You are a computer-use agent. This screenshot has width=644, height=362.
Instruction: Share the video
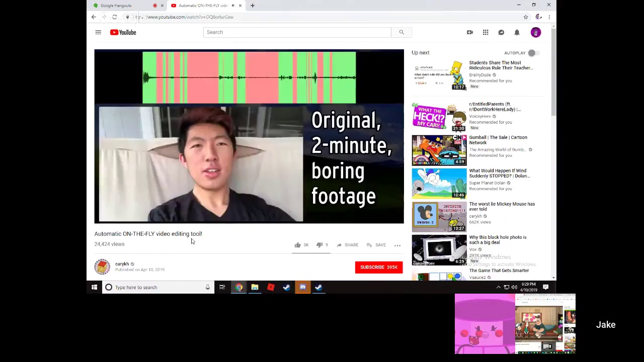point(347,245)
